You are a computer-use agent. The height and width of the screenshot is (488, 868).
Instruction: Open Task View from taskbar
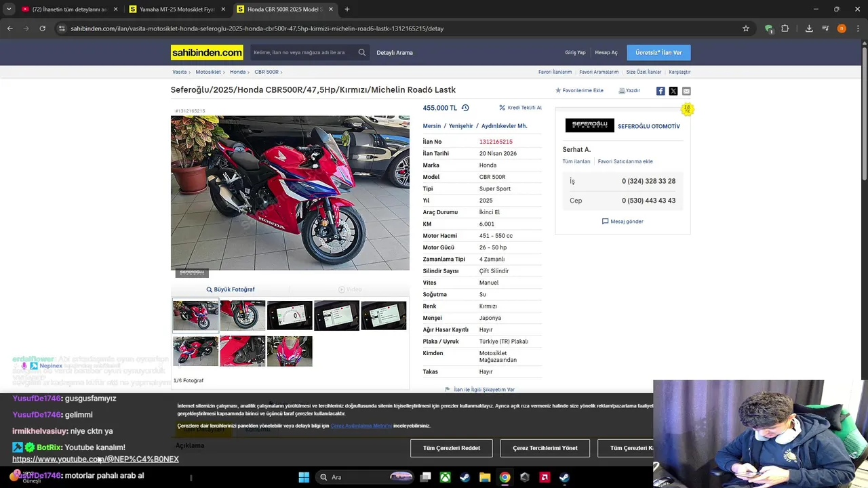pos(425,477)
